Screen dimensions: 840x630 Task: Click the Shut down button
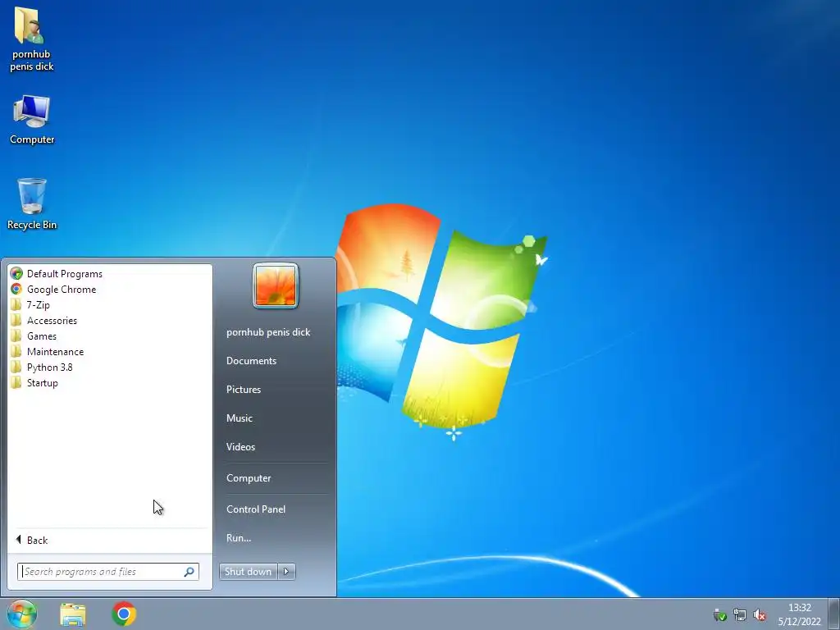tap(248, 572)
